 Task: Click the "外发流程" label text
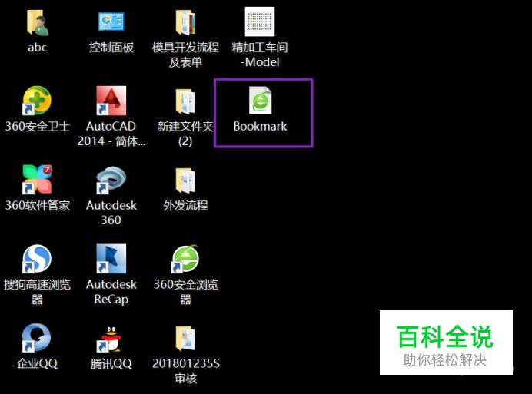[185, 206]
